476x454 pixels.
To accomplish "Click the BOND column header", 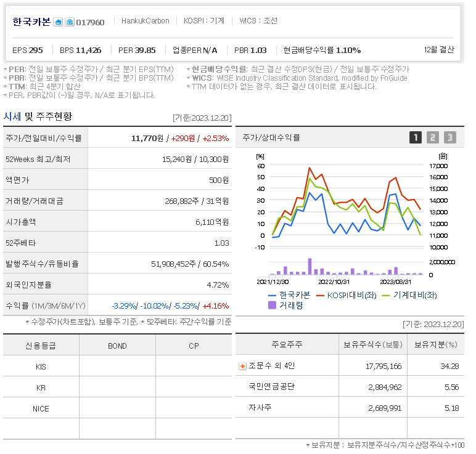I will (117, 346).
